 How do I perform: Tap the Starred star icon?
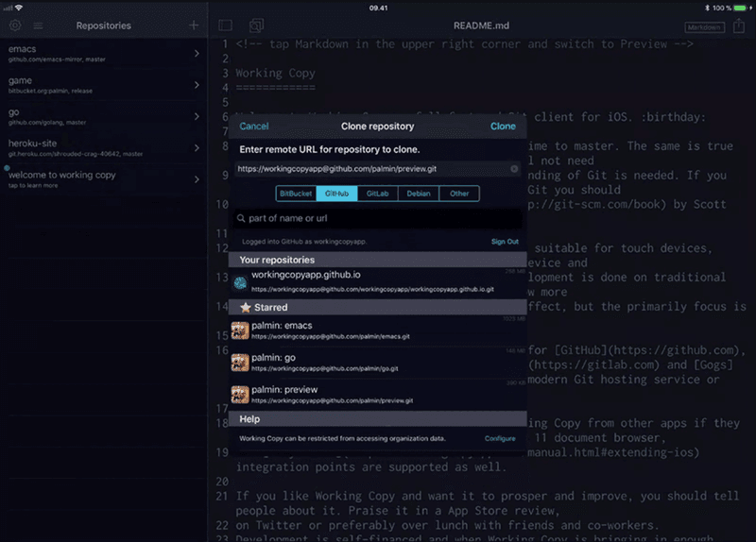(246, 308)
